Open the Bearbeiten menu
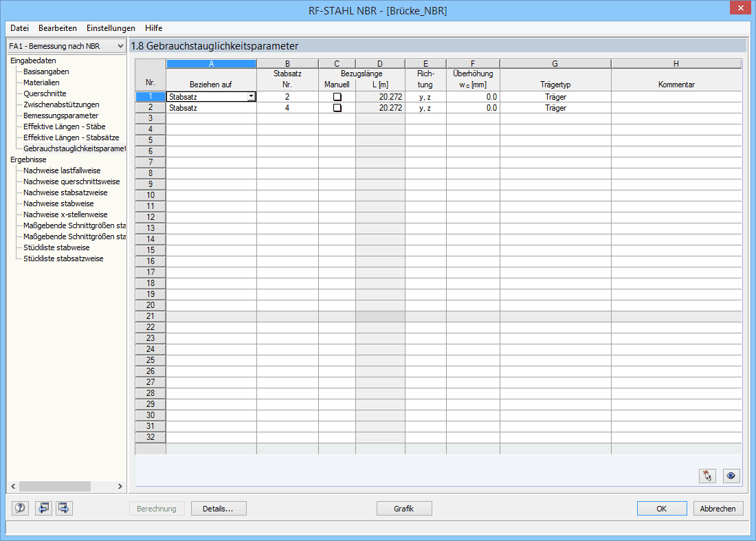This screenshot has height=541, width=756. click(x=57, y=28)
